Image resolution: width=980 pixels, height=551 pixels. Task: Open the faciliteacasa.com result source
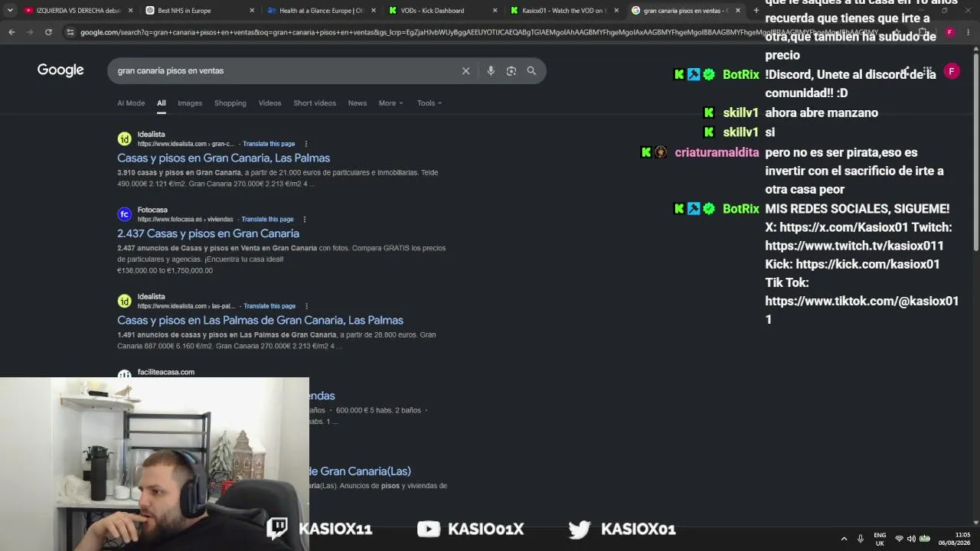[166, 372]
